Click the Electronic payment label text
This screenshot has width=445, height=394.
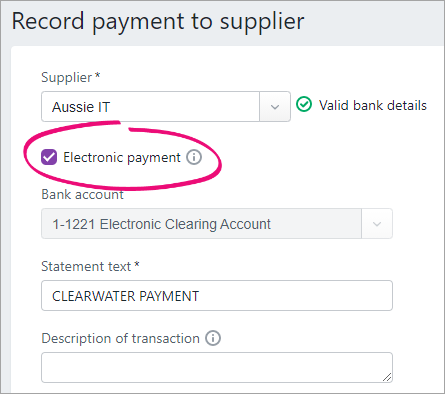click(x=122, y=158)
